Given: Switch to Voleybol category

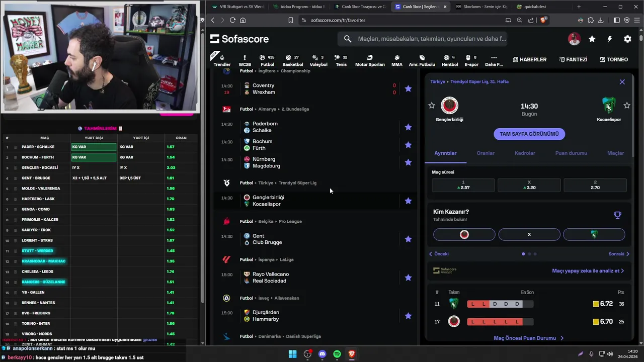Looking at the screenshot, I should pos(318,60).
